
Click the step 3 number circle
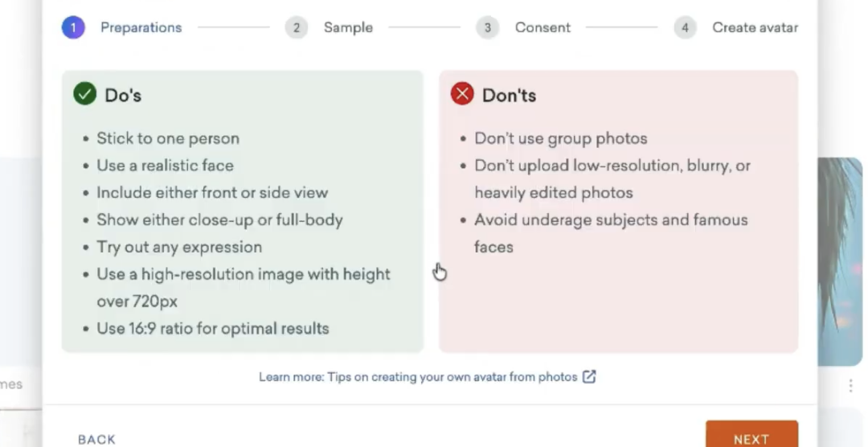pos(487,27)
